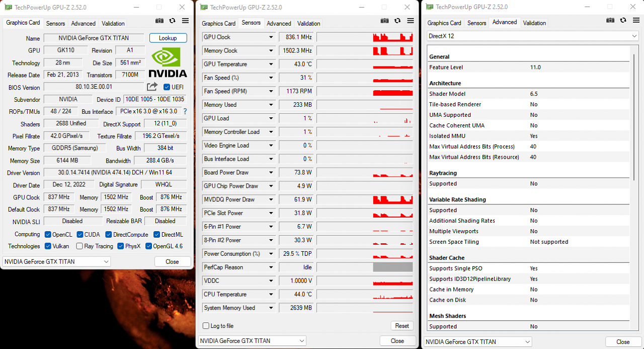Open DirectX 12 dropdown in Advanced window

pyautogui.click(x=532, y=36)
